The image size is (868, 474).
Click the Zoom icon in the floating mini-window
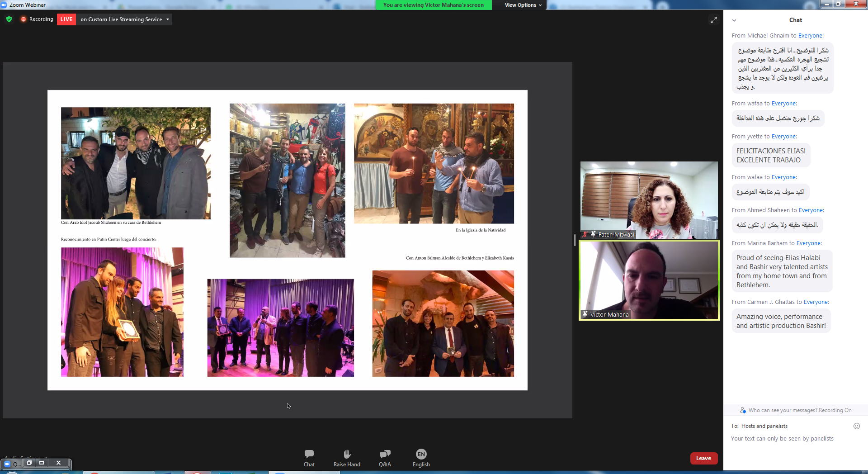(7, 464)
